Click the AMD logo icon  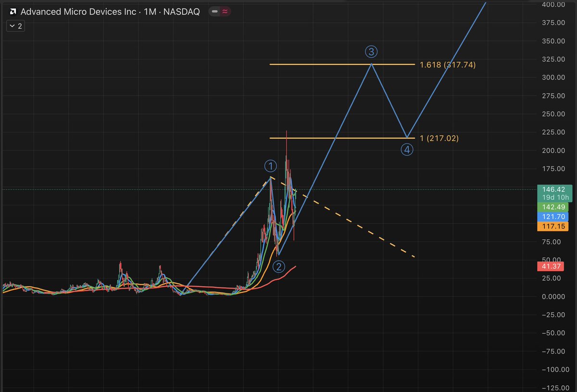[x=13, y=12]
